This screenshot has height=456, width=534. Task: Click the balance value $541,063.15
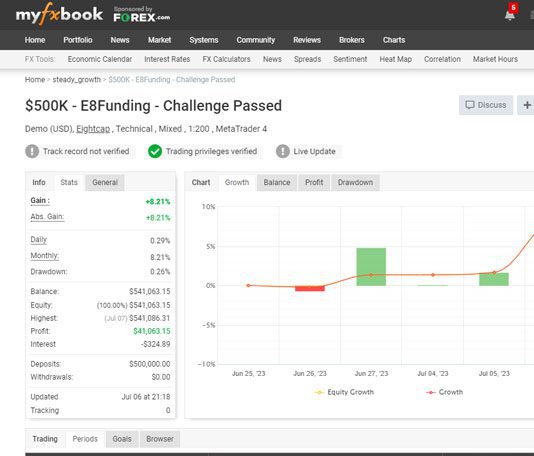pyautogui.click(x=150, y=292)
